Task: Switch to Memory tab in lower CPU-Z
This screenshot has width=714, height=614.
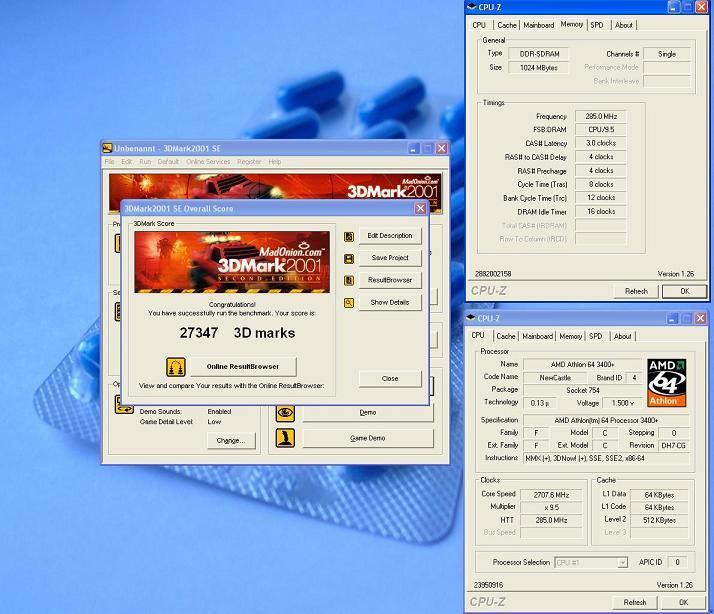Action: (571, 336)
